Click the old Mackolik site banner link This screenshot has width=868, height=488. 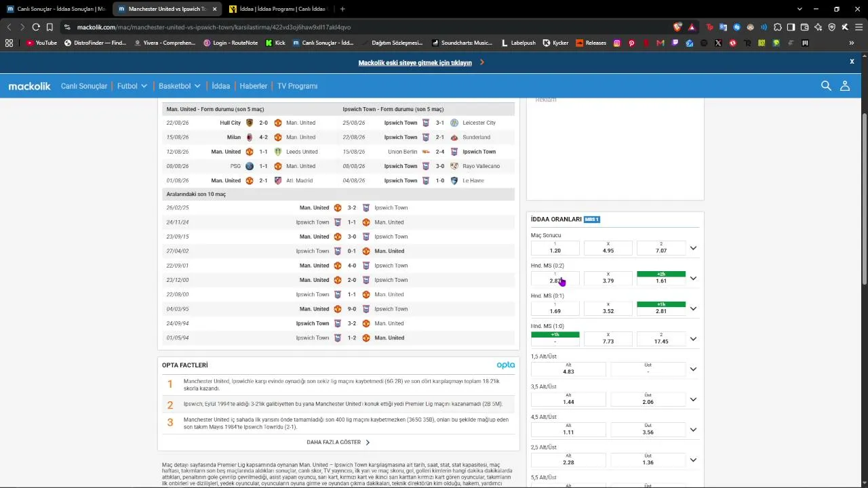tap(415, 62)
